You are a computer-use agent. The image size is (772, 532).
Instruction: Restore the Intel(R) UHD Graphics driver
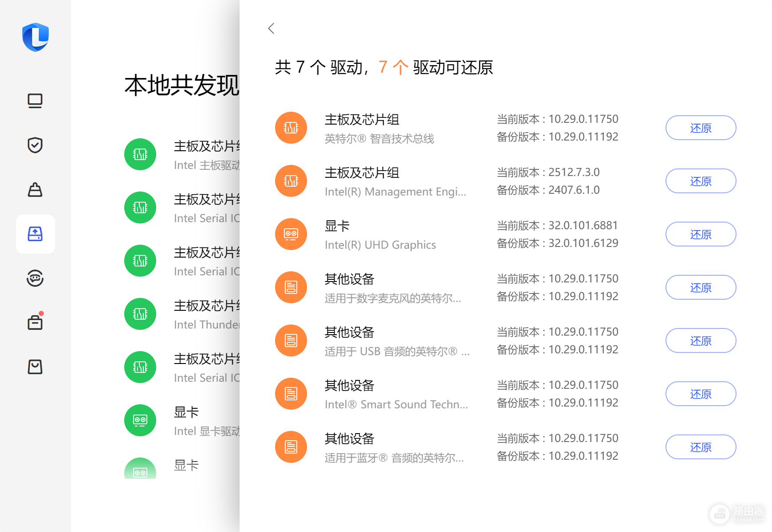[701, 234]
